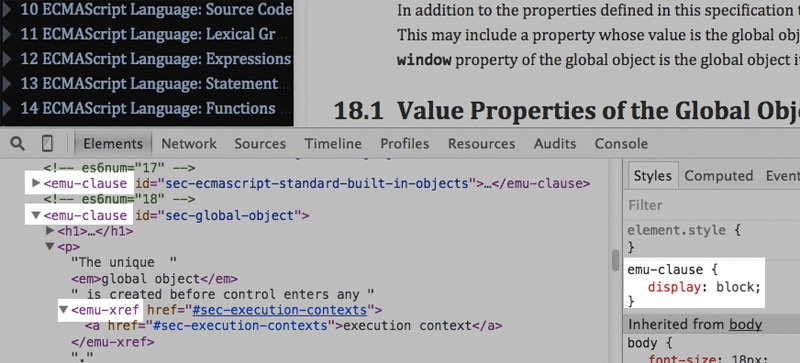Screen dimensions: 800x363
Task: Select the em global object node
Action: 155,279
